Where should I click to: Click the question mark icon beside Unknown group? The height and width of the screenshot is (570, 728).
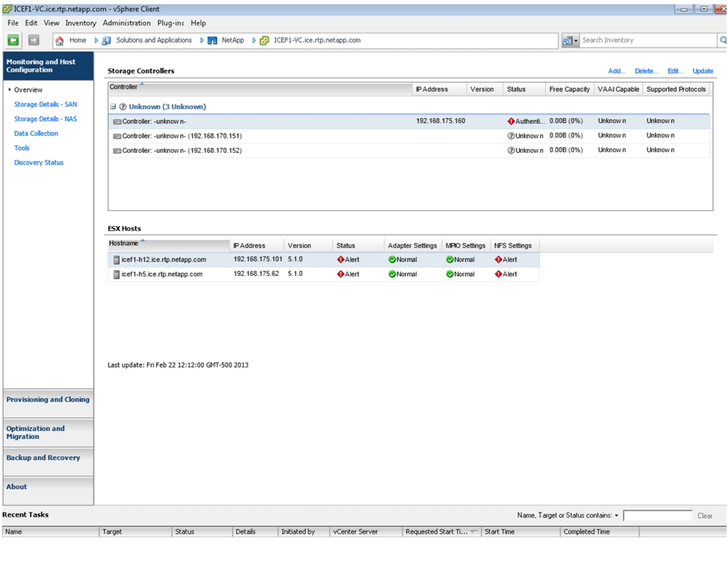click(x=122, y=107)
